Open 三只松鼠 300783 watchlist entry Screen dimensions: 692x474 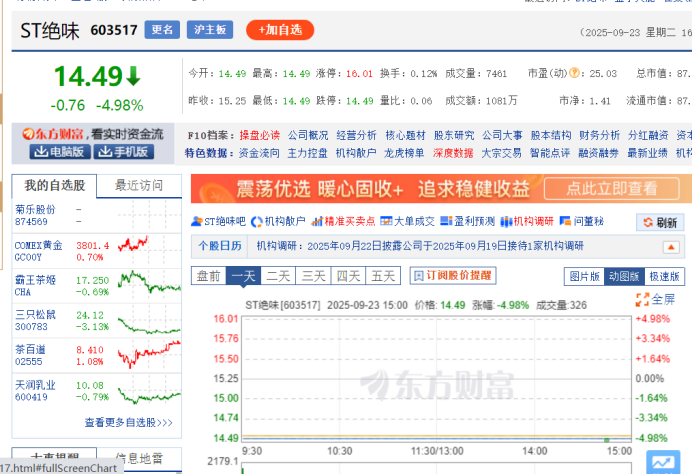97,320
